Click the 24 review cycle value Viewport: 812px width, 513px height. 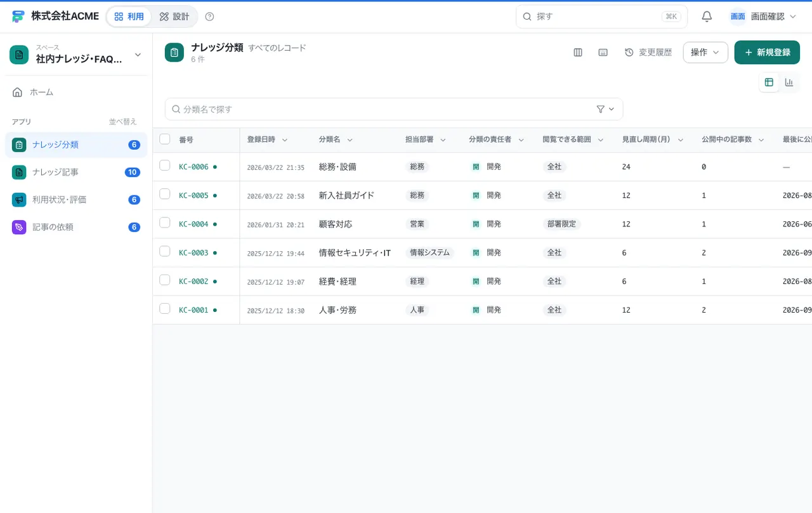pos(626,167)
